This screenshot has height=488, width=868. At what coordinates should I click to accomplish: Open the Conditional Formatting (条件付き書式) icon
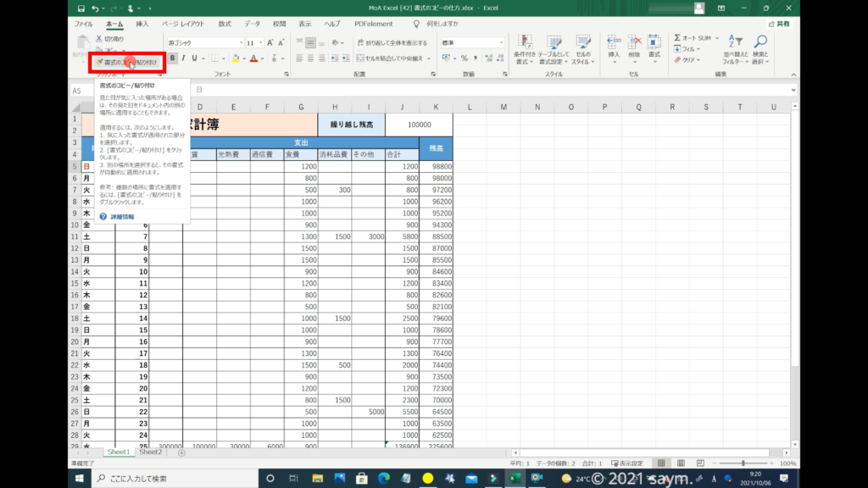[525, 43]
